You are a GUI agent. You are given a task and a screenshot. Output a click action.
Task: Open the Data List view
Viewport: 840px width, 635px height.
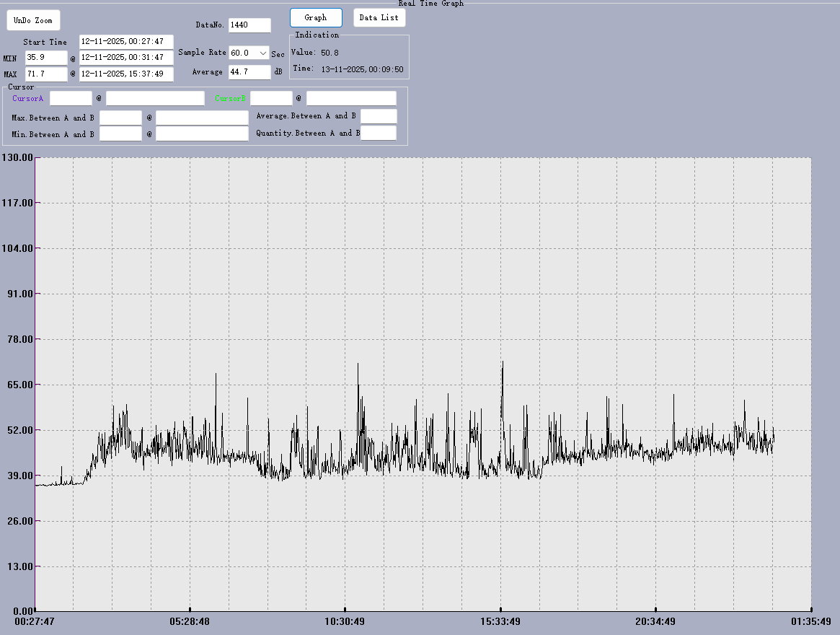click(x=379, y=18)
